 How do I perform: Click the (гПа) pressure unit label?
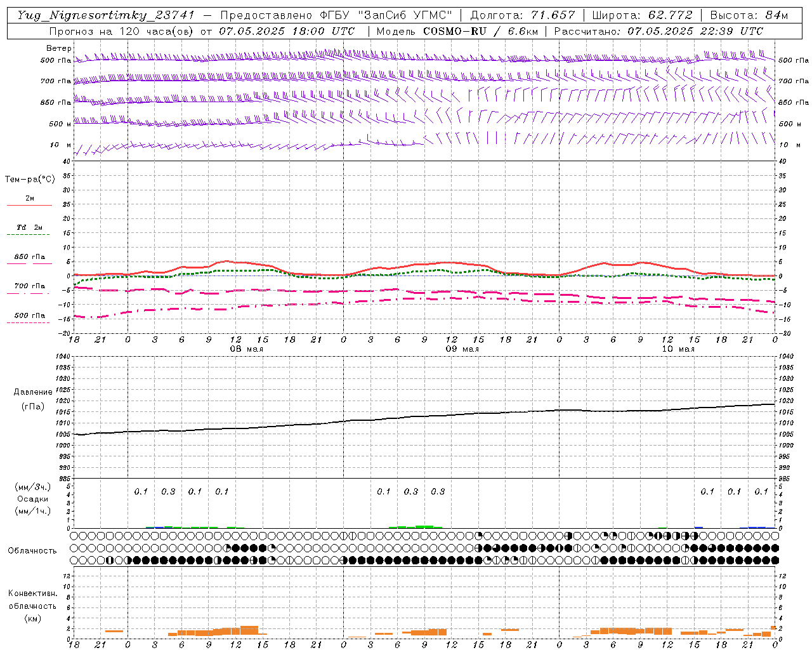32,406
